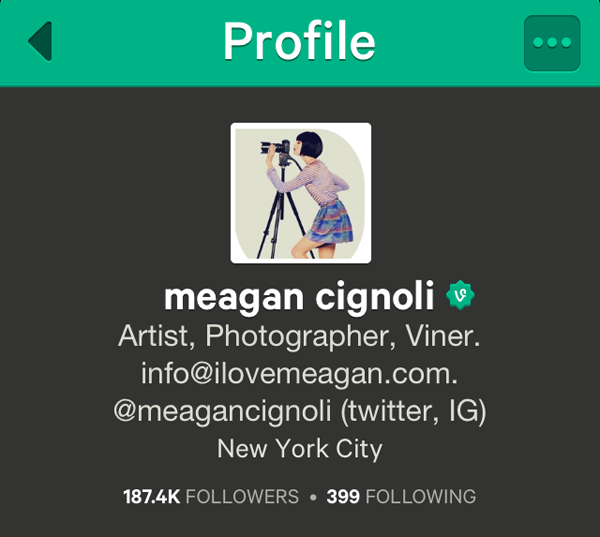Open the FOLLOWERS list label
Screen dimensions: 600x537
pos(242,497)
